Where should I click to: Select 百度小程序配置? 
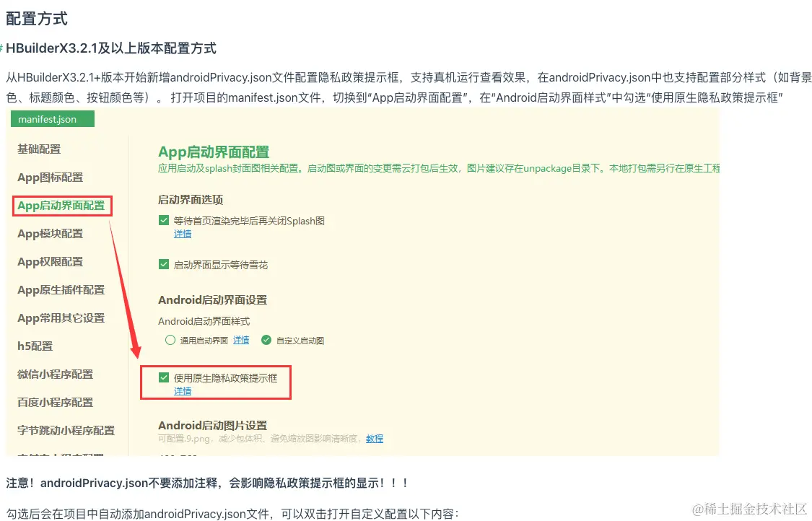55,403
